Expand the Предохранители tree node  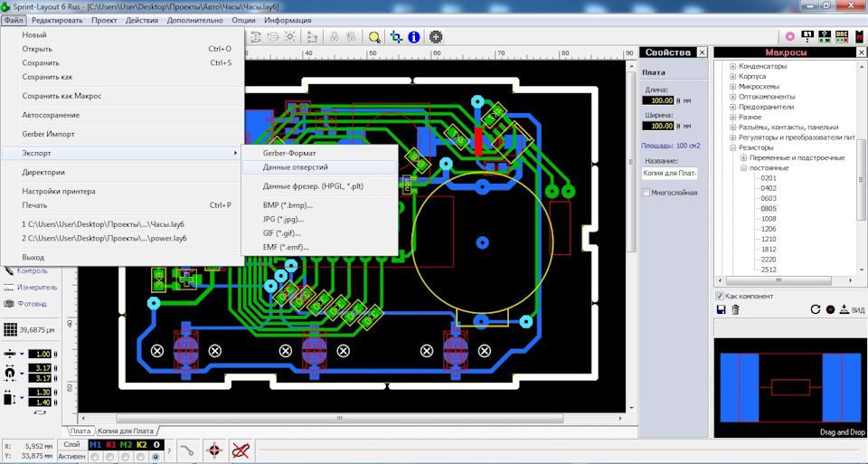point(733,107)
